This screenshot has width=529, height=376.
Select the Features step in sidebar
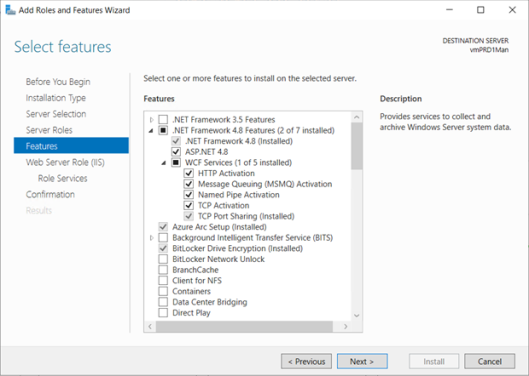(71, 145)
